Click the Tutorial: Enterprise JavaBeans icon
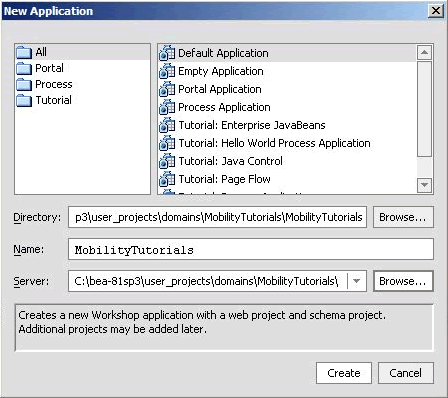Viewport: 448px width, 398px height. [x=167, y=125]
